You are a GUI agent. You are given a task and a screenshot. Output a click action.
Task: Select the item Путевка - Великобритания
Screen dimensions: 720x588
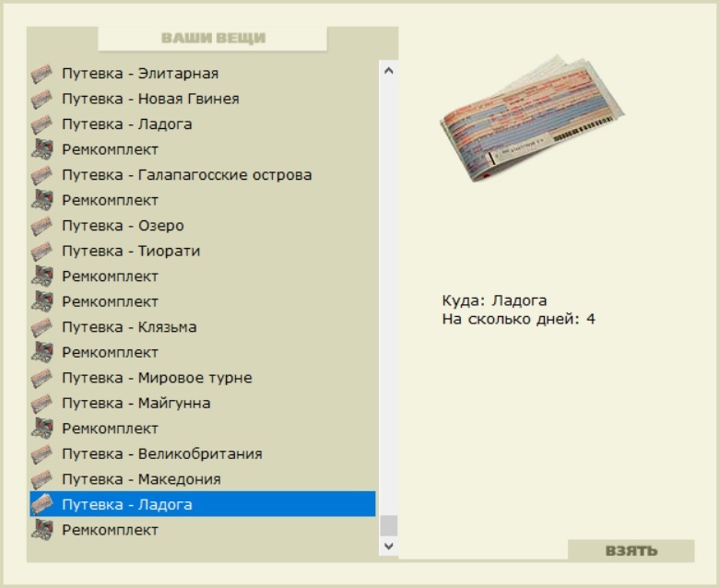(x=162, y=454)
